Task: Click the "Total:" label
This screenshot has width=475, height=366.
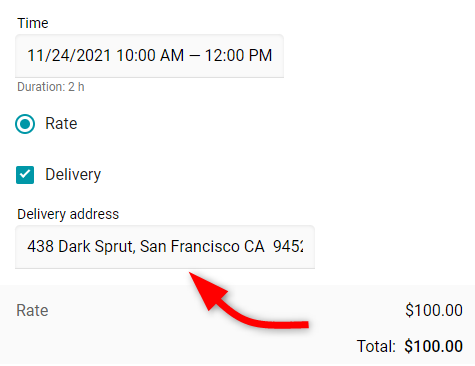Action: tap(376, 346)
